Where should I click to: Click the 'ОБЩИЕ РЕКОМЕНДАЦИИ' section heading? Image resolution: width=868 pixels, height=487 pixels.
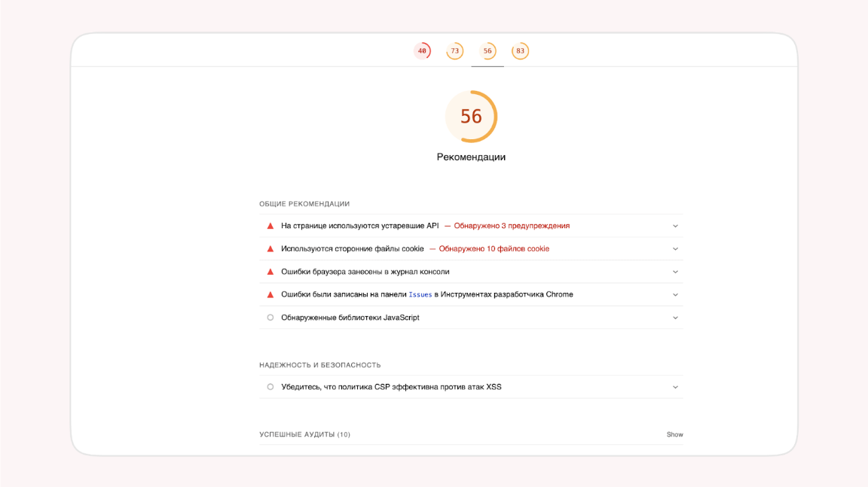pos(304,203)
